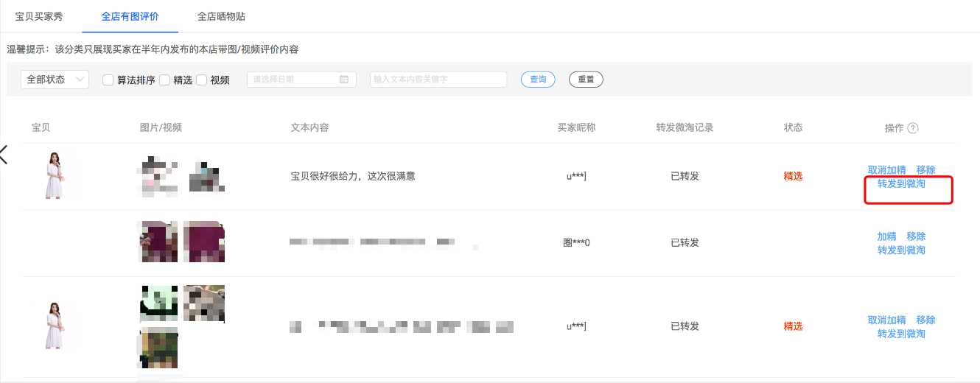
Task: Toggle the 视频 filter checkbox
Action: 201,80
